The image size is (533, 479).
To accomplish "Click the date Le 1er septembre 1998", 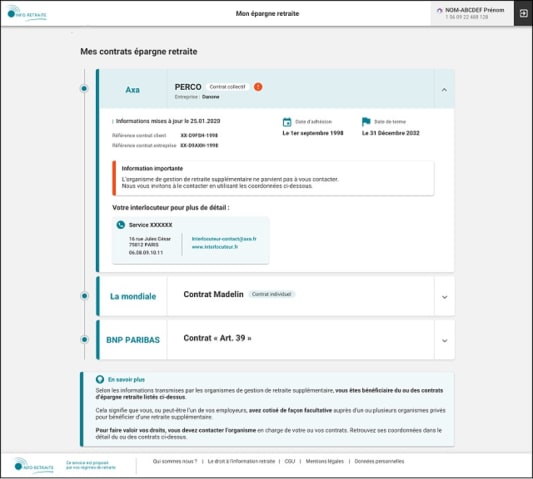I will [x=313, y=133].
